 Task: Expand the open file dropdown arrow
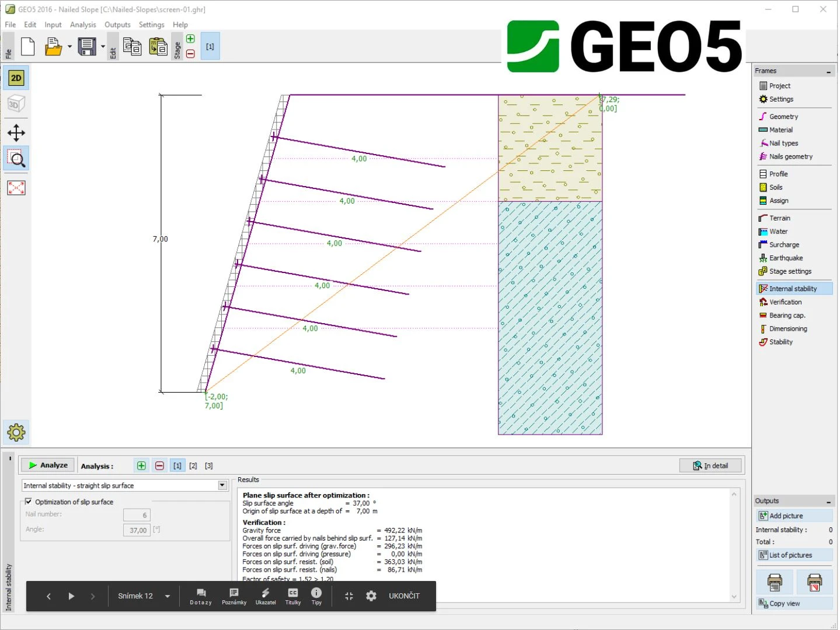point(69,47)
